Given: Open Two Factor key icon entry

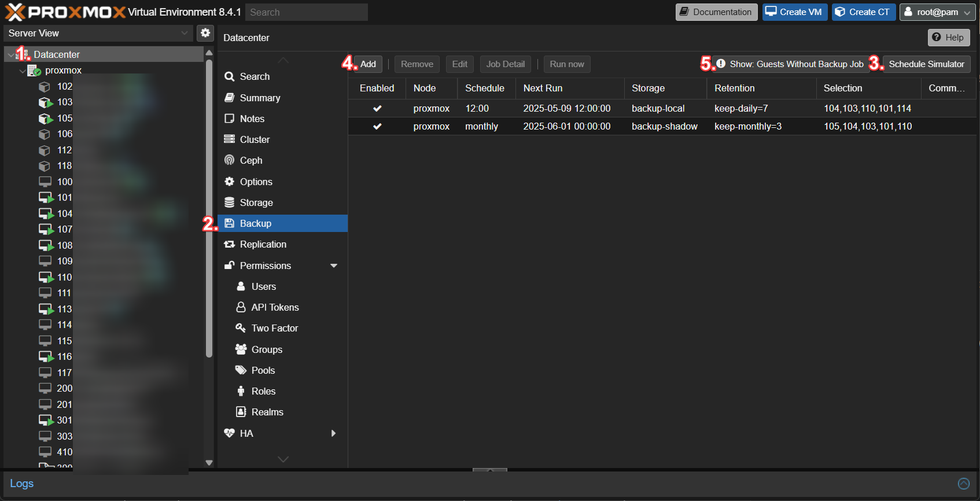Looking at the screenshot, I should click(241, 328).
